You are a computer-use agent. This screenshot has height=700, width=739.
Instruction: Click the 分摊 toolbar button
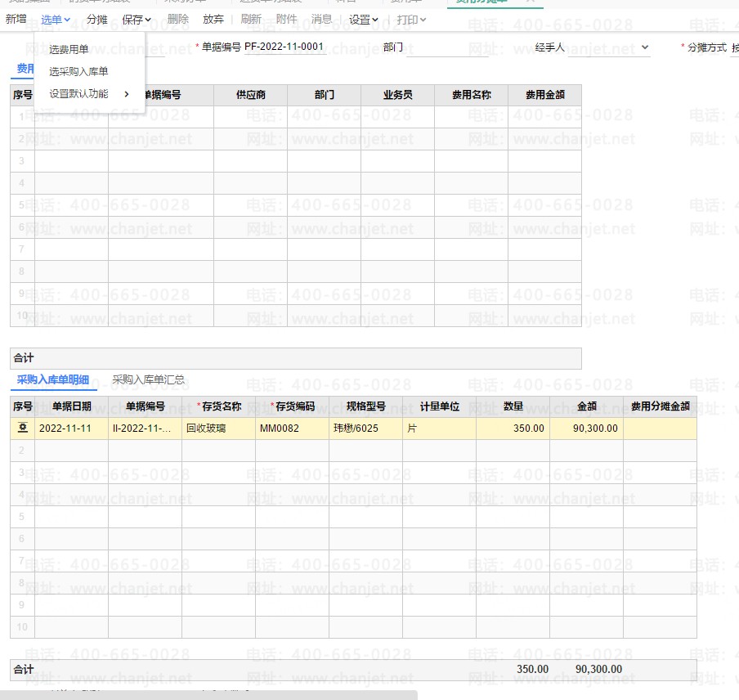(96, 20)
